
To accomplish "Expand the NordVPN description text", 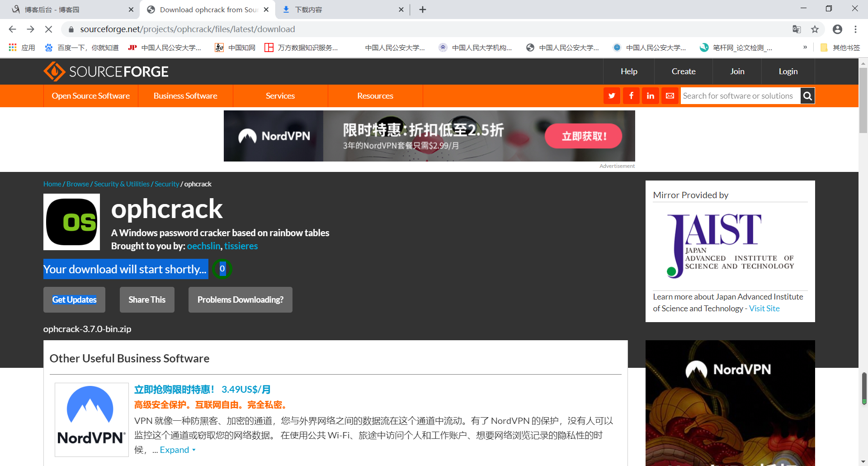I will 178,450.
